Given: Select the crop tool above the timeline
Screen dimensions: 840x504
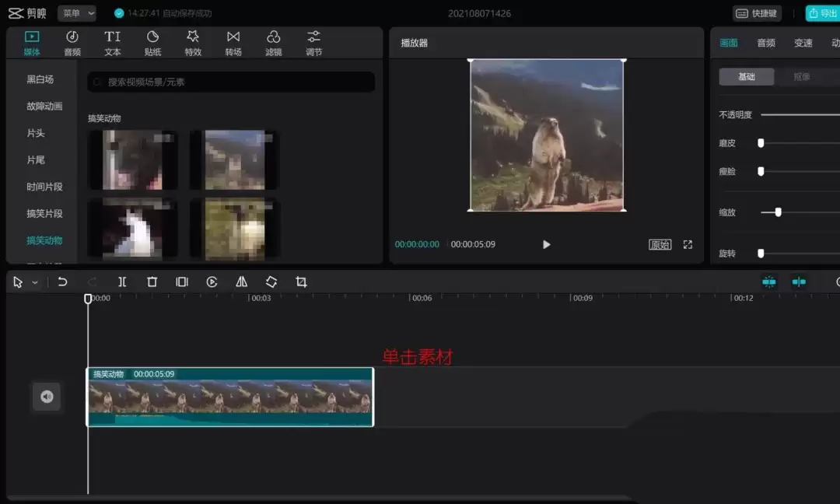Looking at the screenshot, I should coord(300,282).
